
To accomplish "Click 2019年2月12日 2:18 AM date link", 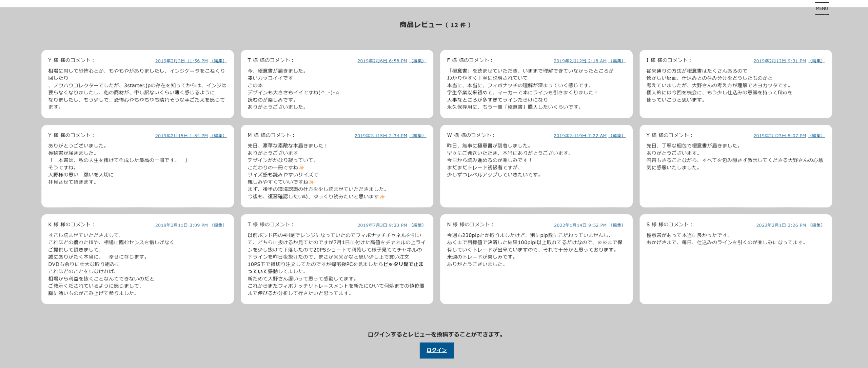I will [580, 61].
